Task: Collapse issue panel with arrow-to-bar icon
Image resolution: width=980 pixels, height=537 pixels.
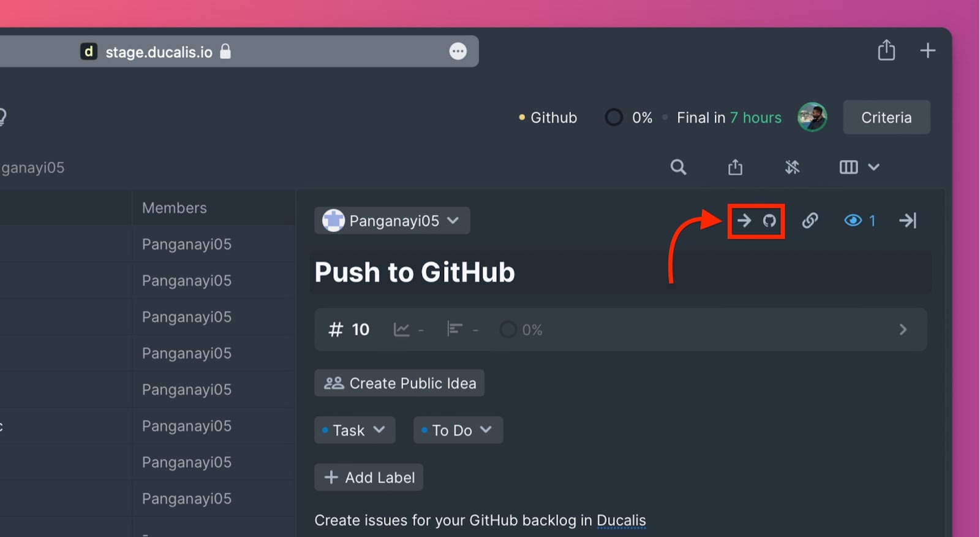Action: click(x=908, y=221)
